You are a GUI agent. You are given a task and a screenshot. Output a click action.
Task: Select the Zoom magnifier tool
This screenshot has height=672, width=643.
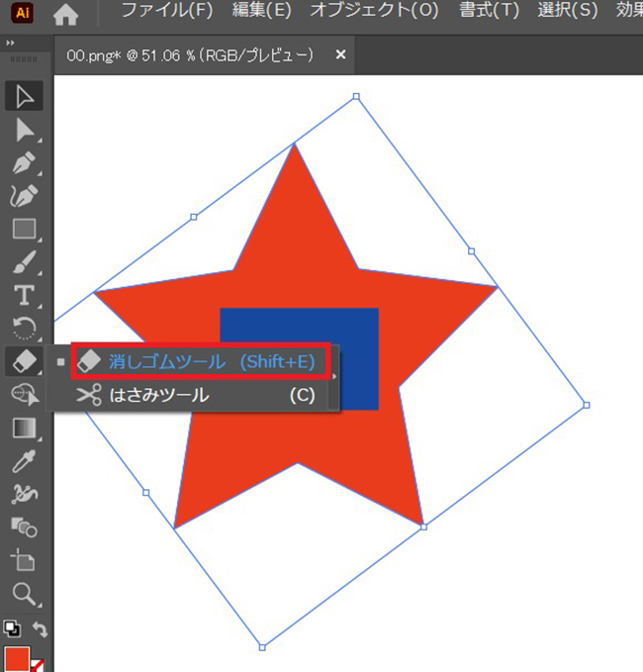(x=24, y=594)
